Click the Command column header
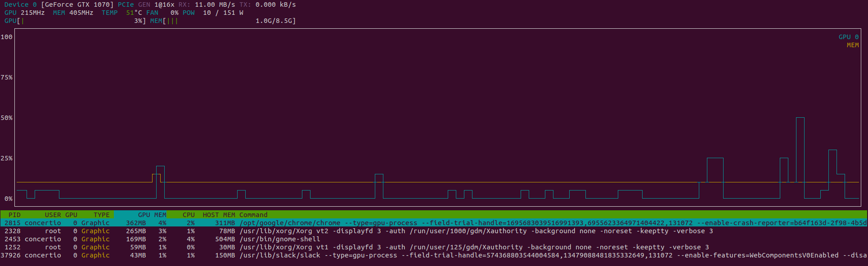868x266 pixels. point(253,215)
